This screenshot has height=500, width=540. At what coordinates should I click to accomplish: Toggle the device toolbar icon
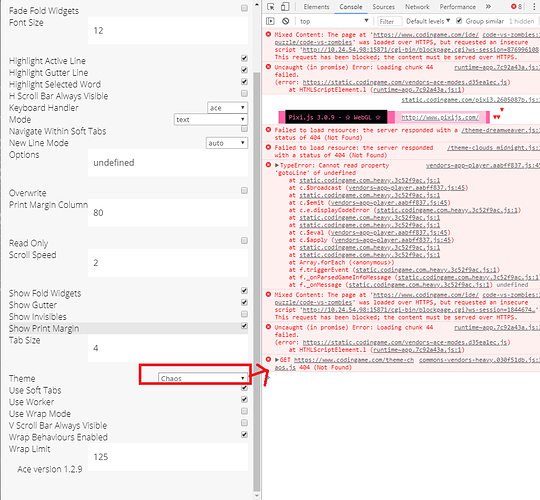285,7
